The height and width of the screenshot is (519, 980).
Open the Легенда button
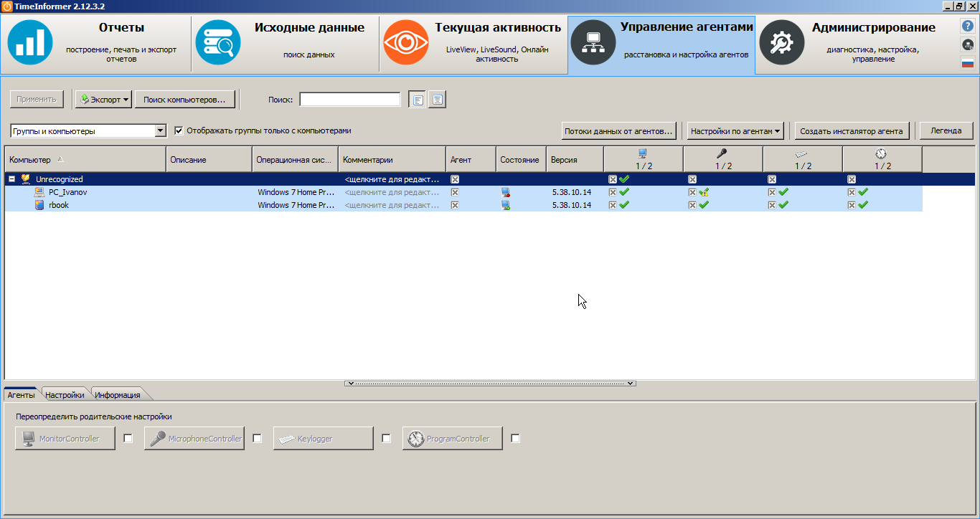coord(946,131)
